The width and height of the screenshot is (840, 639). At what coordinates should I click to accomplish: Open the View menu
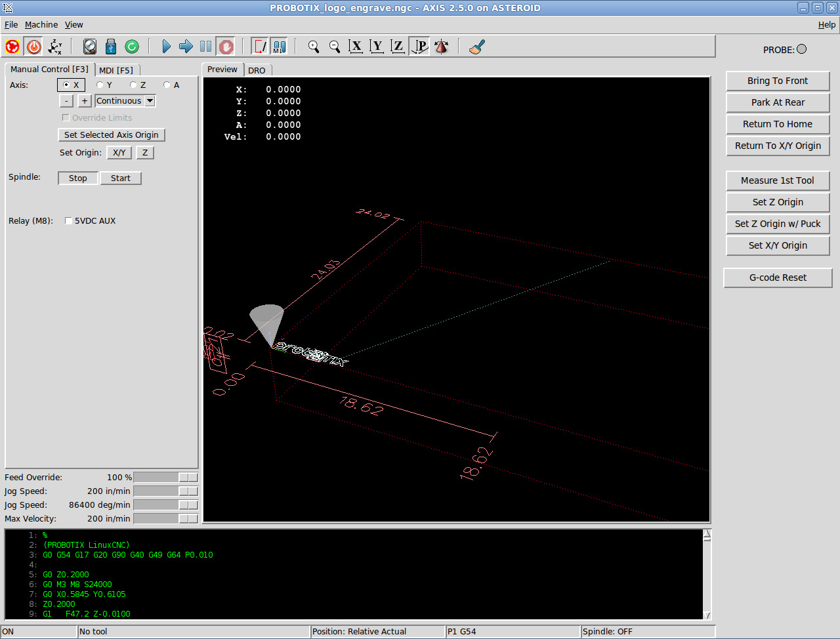[73, 25]
